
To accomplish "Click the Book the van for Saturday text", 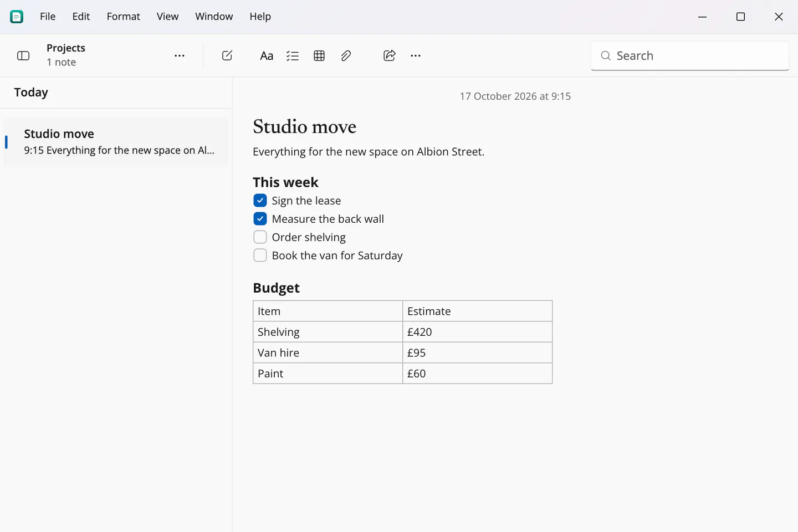I will [x=337, y=255].
